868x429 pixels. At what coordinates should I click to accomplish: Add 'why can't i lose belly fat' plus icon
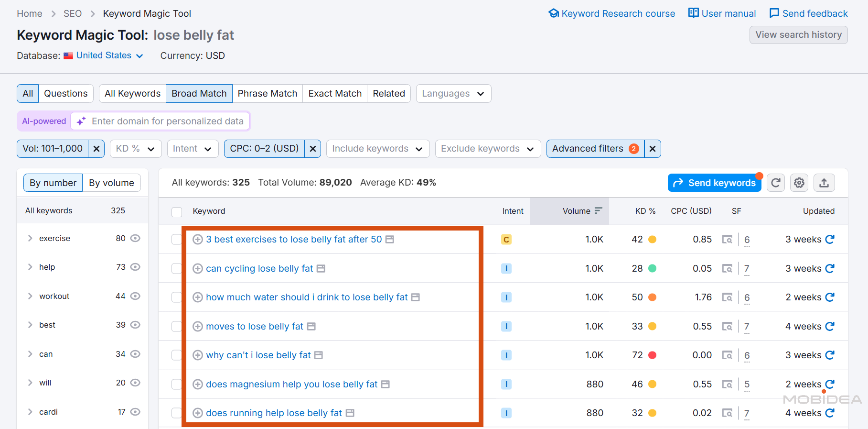[x=198, y=355]
